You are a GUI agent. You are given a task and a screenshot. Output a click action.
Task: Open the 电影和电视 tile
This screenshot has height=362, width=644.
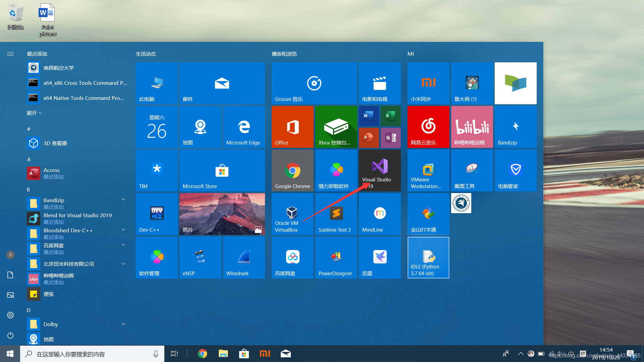[x=380, y=83]
